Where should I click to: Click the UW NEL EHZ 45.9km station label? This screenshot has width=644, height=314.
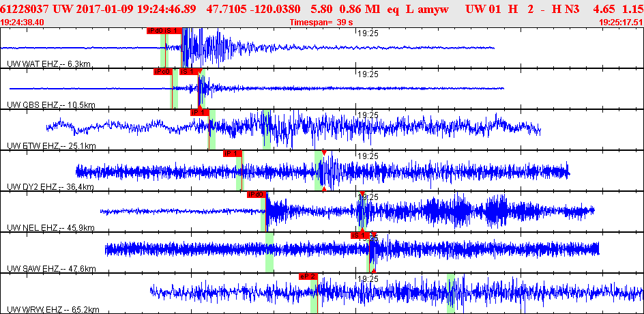(x=50, y=228)
